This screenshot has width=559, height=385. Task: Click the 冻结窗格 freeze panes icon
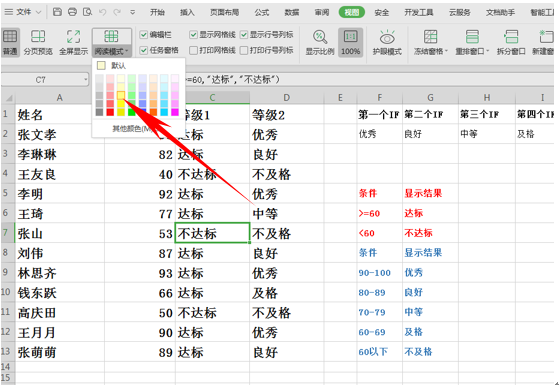[x=430, y=36]
